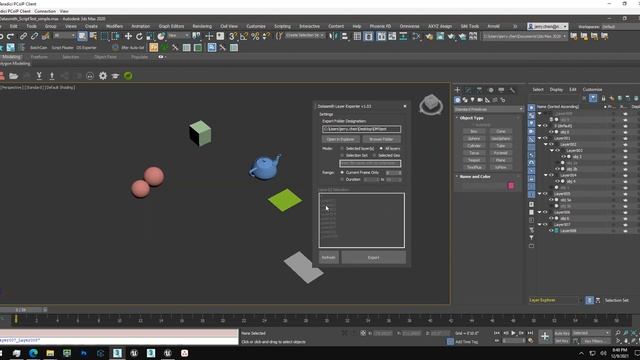Toggle the 3D Snaps icon
Image resolution: width=640 pixels, height=360 pixels.
pos(233,36)
